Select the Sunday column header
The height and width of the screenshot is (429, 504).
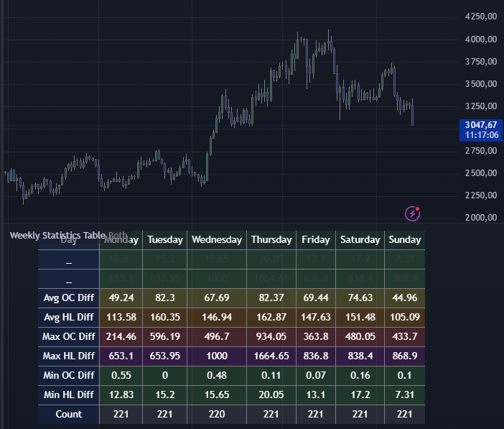click(x=405, y=240)
